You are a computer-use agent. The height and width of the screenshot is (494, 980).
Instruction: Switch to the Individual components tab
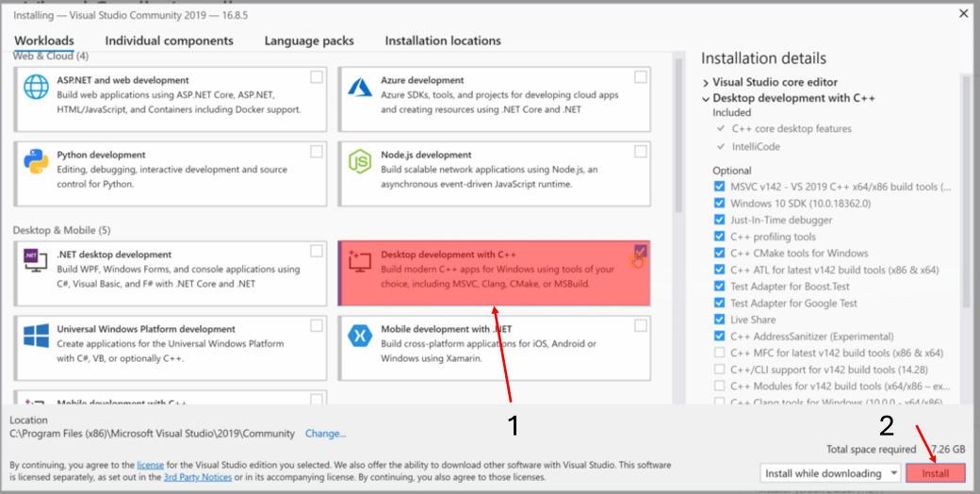170,41
